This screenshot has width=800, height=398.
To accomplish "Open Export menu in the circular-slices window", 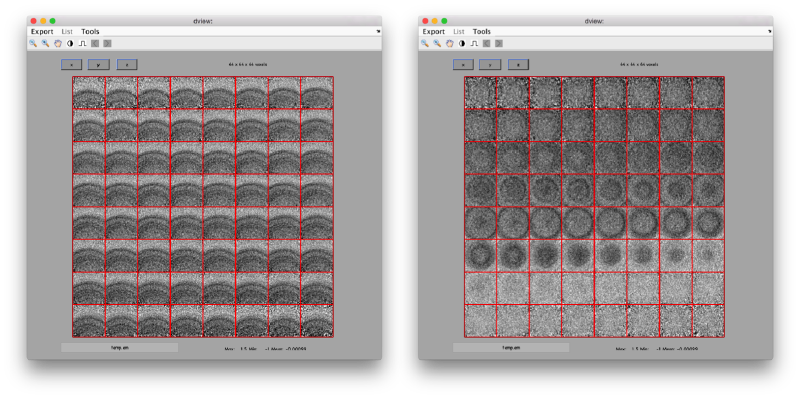I will tap(434, 32).
